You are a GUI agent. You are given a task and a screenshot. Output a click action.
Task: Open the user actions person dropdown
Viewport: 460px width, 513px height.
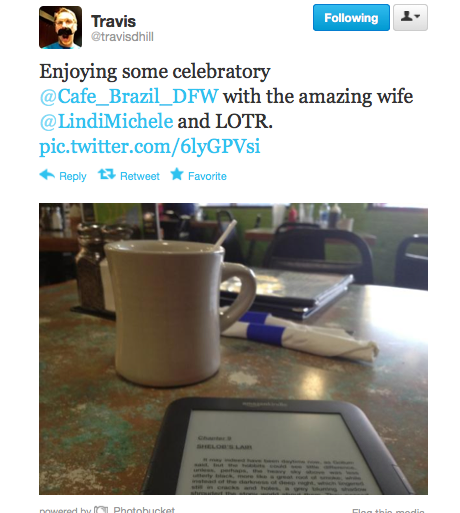tap(410, 18)
